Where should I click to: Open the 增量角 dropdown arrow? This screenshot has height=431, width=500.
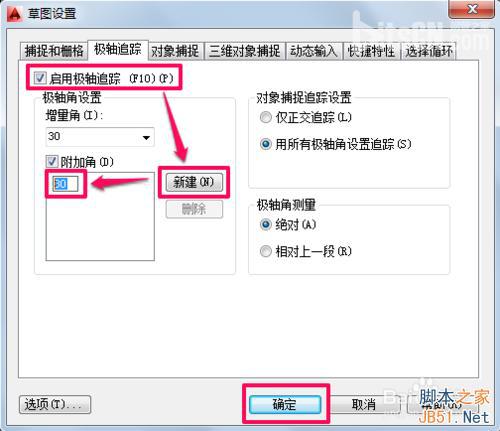(x=146, y=137)
